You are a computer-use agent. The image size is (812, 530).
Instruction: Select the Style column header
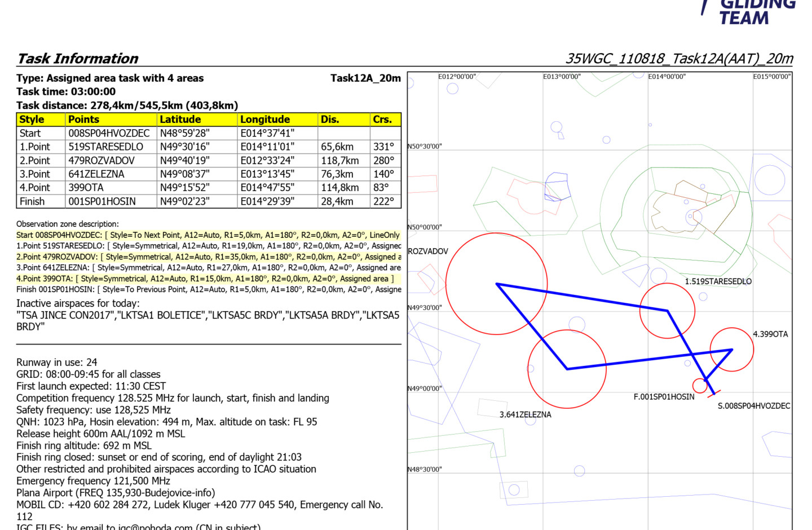pos(32,120)
